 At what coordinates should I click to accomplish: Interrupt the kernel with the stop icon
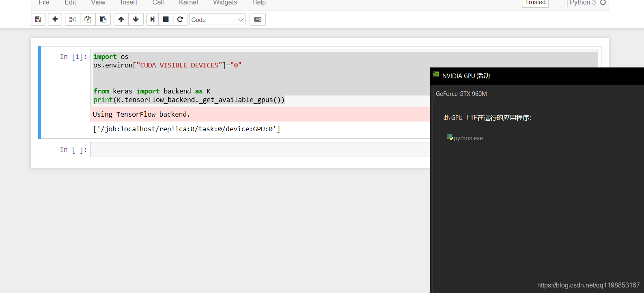point(166,20)
